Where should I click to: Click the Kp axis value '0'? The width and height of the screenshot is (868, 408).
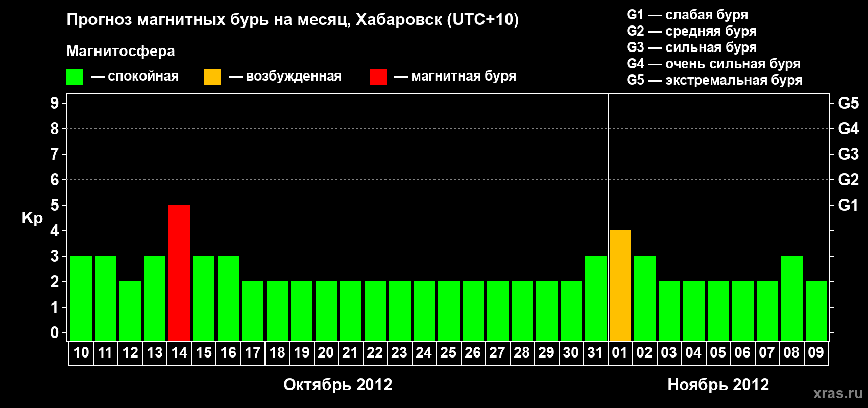[55, 333]
